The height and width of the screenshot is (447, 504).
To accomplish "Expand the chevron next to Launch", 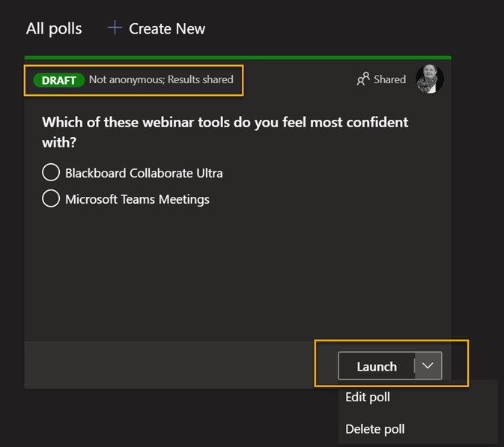I will tap(428, 365).
